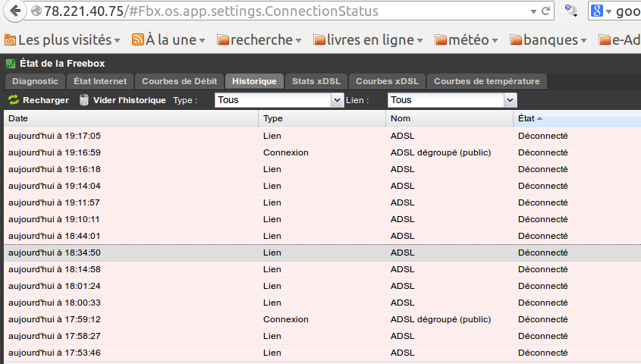
Task: Select the row dated 18:01:24
Action: click(322, 287)
